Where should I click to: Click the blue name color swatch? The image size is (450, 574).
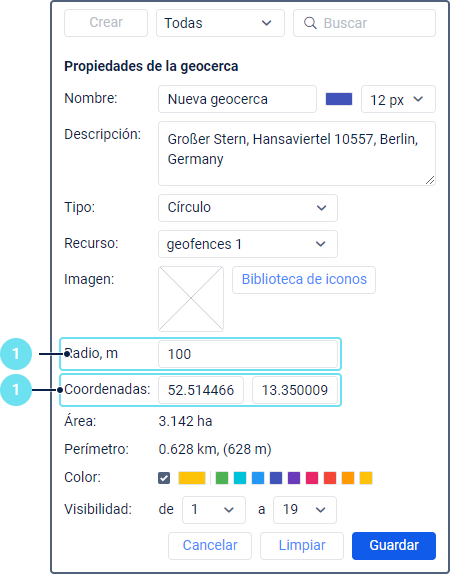coord(339,99)
